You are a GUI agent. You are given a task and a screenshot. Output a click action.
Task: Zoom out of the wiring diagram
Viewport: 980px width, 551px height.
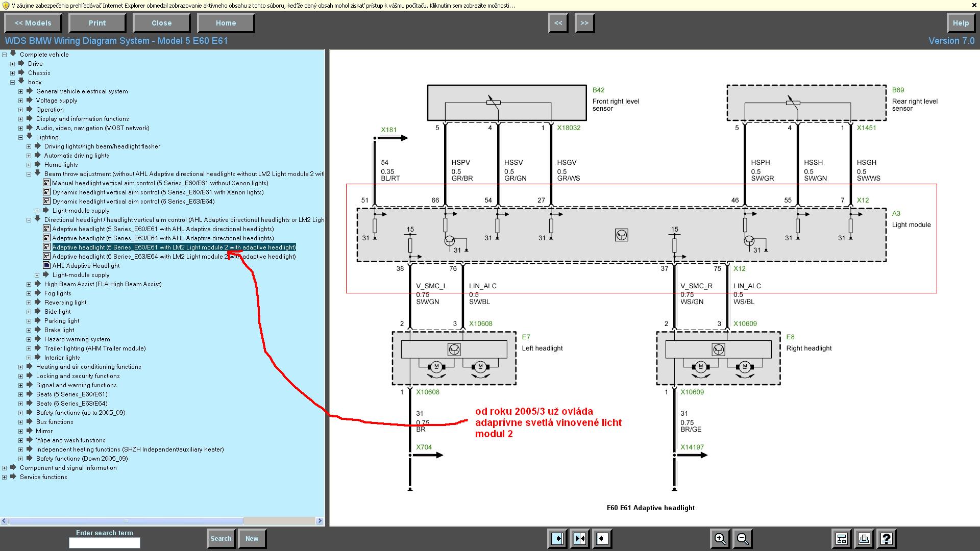(x=743, y=538)
